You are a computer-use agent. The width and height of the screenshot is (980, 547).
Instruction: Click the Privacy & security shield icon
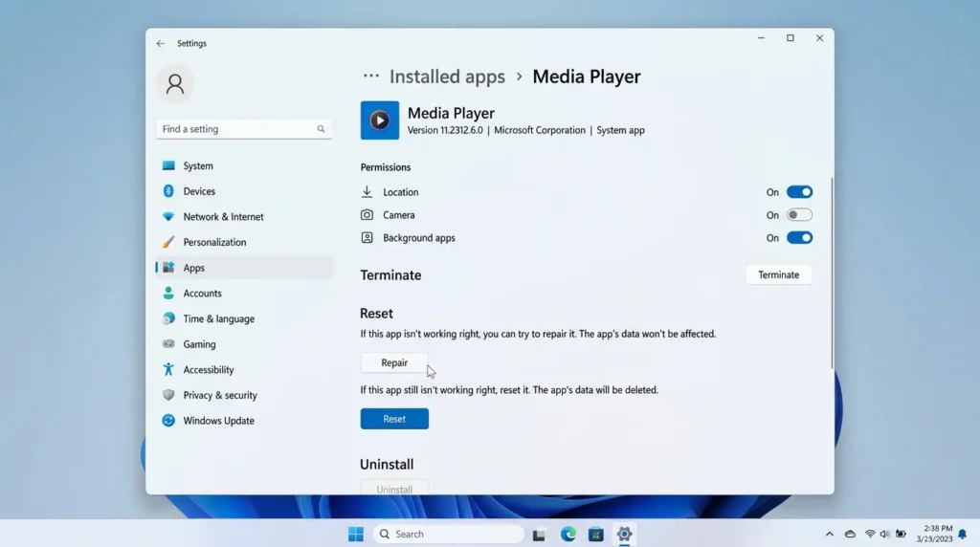click(168, 395)
